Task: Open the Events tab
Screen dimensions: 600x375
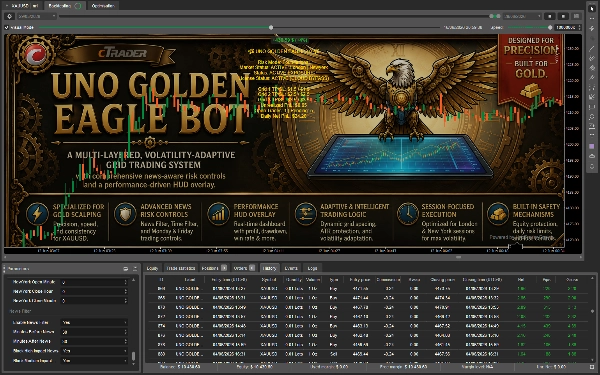Action: click(291, 268)
